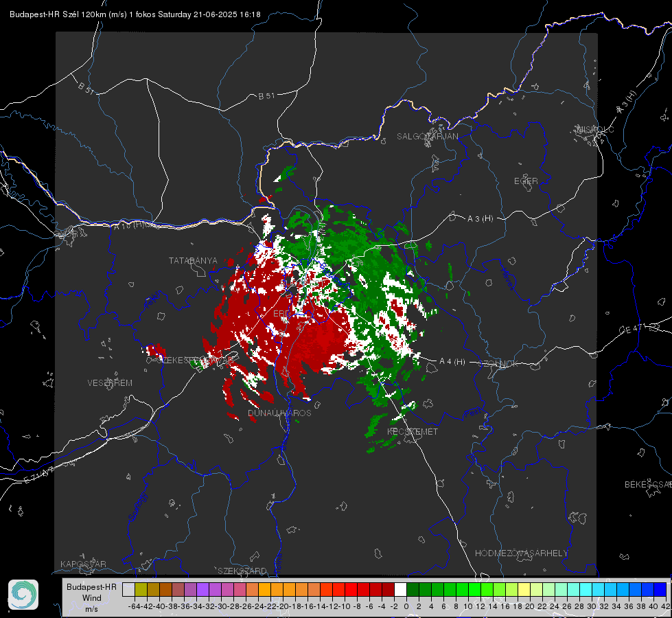Viewport: 672px width, 618px height.
Task: Click the 'A 4 (H)' road label
Action: (452, 362)
